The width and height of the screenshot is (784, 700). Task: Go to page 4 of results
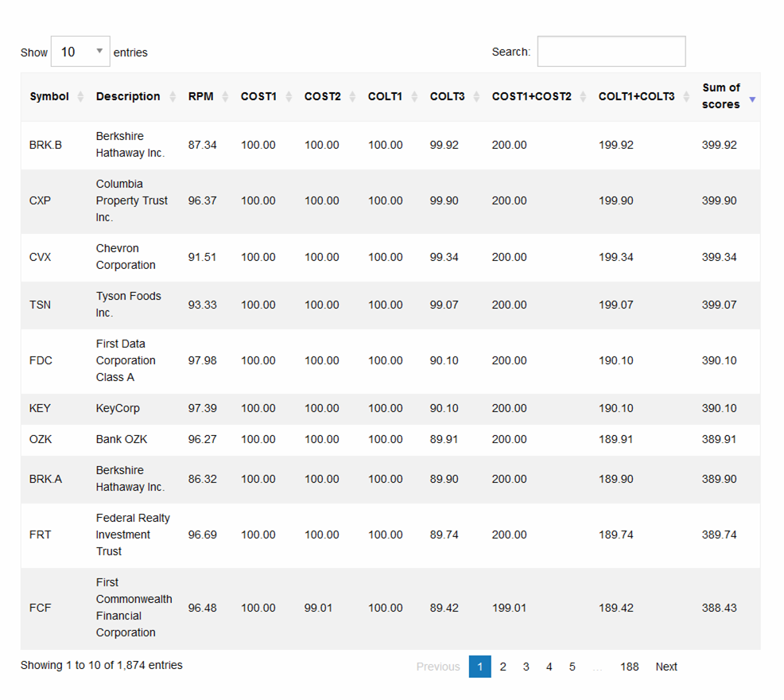point(549,667)
